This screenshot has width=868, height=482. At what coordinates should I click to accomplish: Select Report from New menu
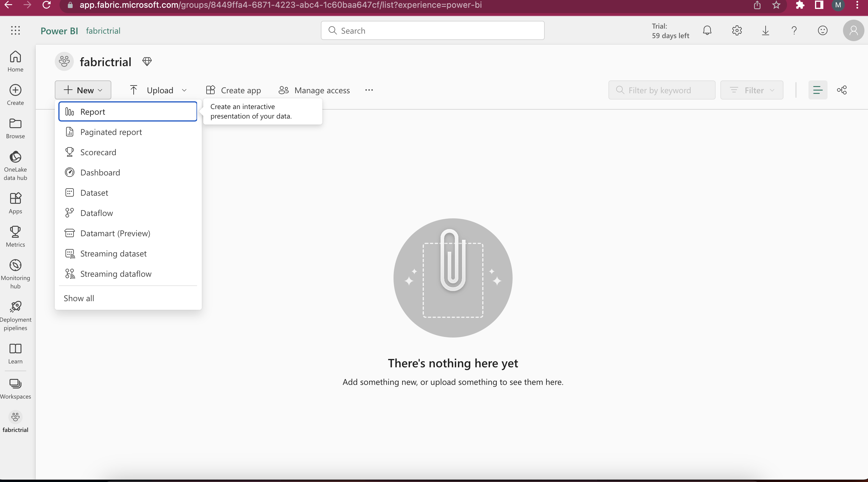point(128,112)
